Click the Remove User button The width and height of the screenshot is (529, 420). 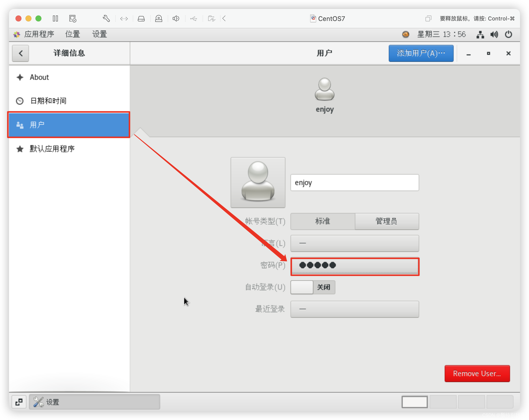click(x=477, y=373)
